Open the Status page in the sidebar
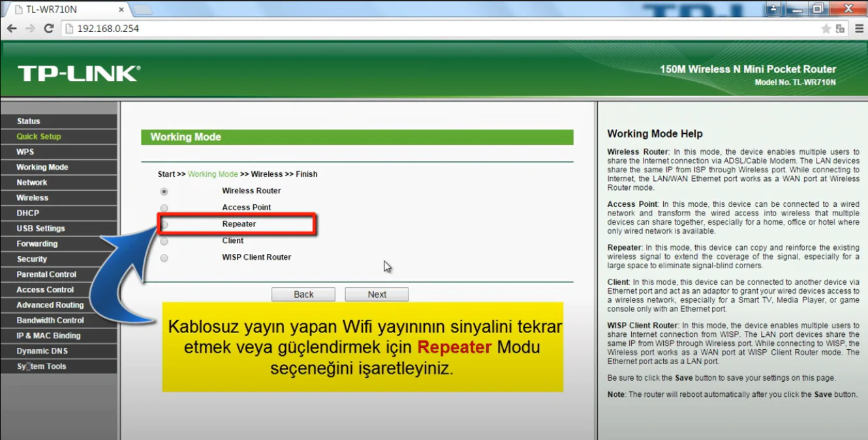 [29, 121]
